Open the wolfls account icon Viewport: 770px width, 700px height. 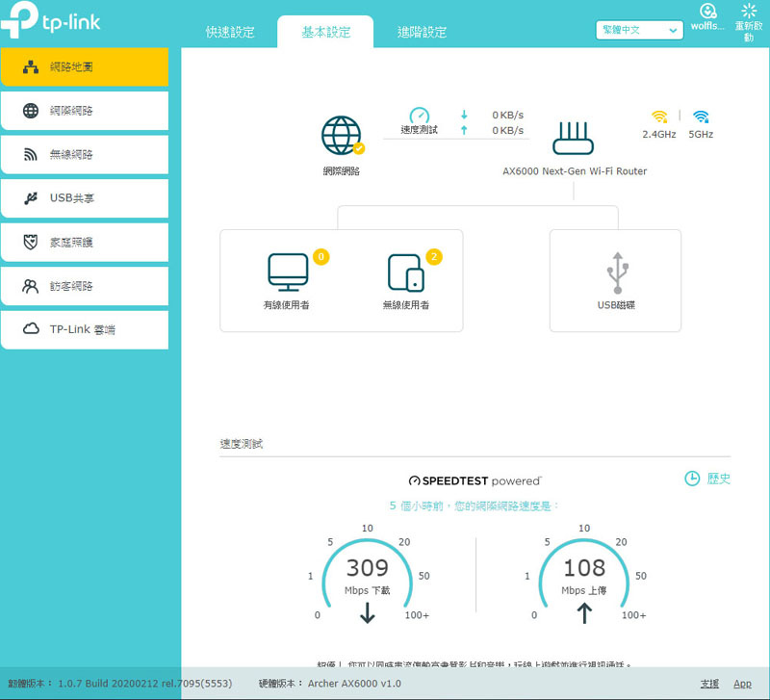(707, 11)
